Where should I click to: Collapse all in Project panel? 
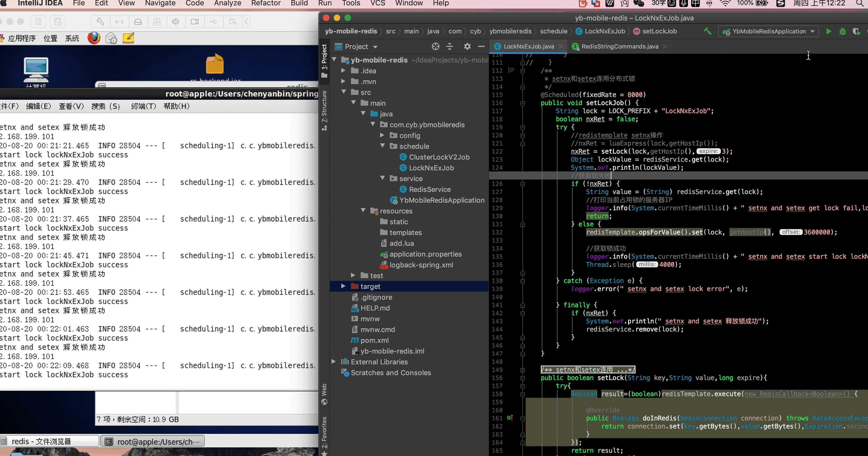(x=450, y=46)
